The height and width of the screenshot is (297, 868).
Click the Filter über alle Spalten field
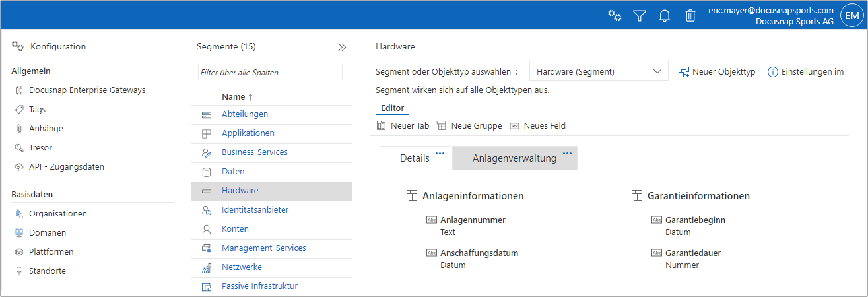270,72
